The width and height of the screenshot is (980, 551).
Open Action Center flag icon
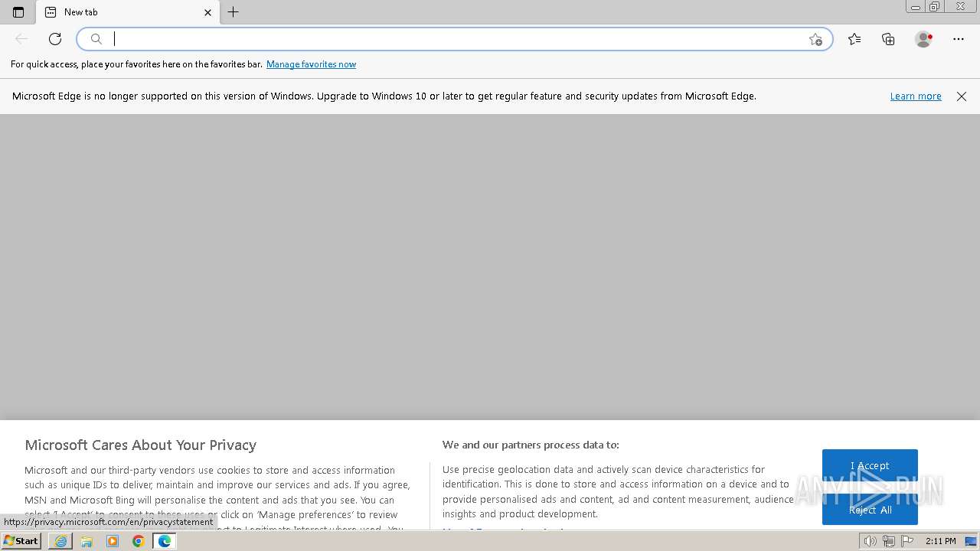906,541
